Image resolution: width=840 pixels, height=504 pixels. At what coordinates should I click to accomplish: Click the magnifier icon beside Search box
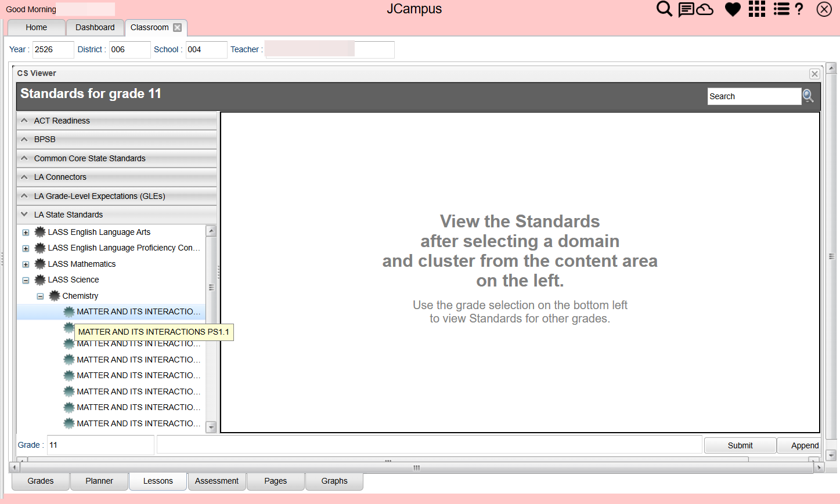pyautogui.click(x=808, y=96)
